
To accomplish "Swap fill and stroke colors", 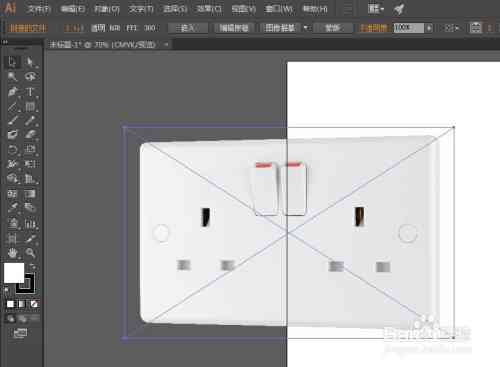I will 32,266.
